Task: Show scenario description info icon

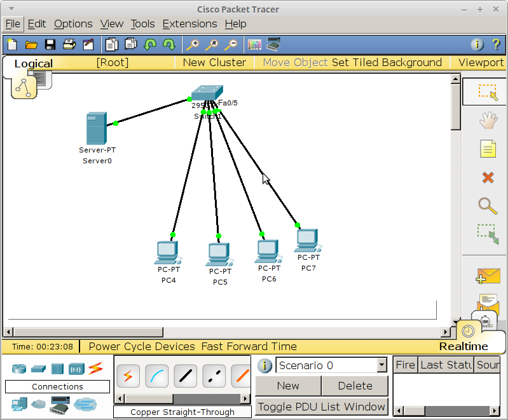Action: [264, 365]
